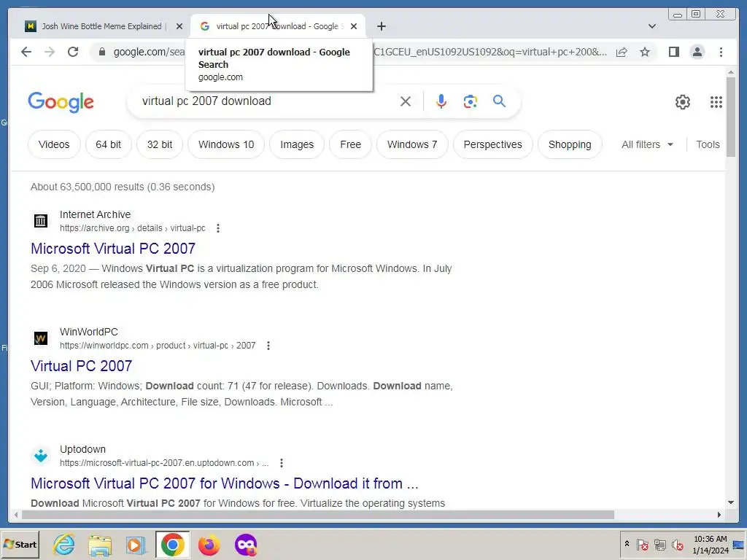This screenshot has width=747, height=560.
Task: Filter results by Videos
Action: pos(54,144)
